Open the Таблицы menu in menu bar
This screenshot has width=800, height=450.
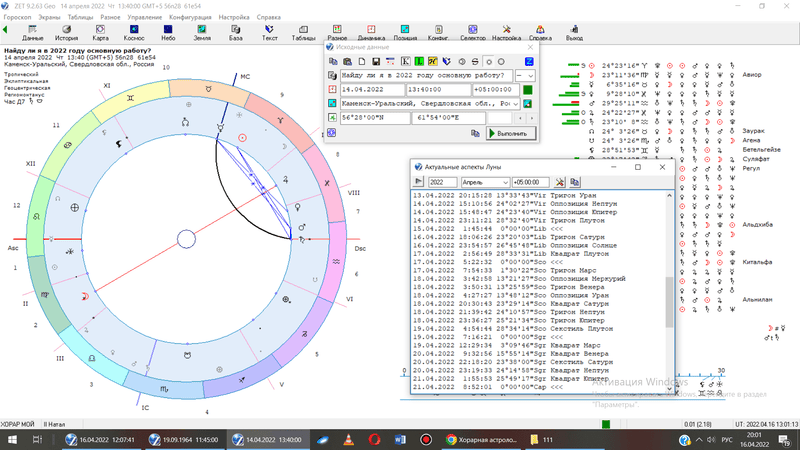tap(81, 17)
